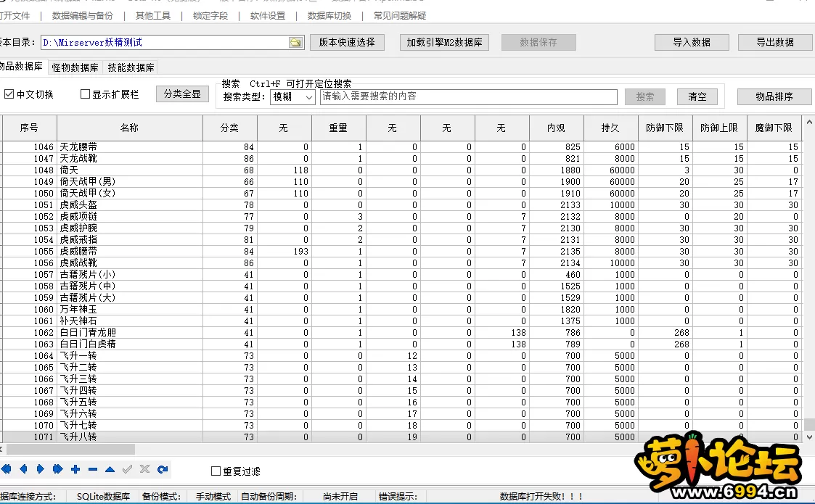The image size is (815, 504).
Task: Open the 常见问题解疑 menu
Action: click(400, 15)
